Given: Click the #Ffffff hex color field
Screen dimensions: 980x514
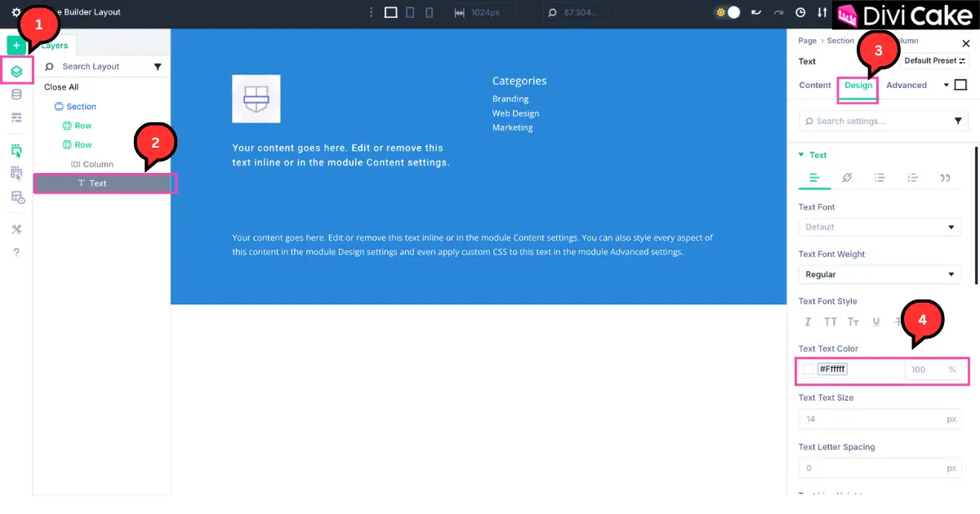Looking at the screenshot, I should pos(833,370).
